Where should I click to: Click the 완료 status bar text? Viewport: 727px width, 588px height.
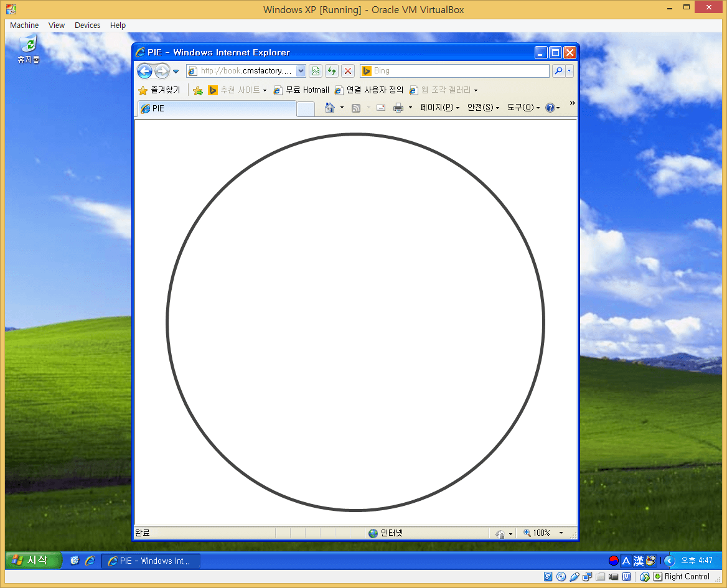tap(143, 533)
